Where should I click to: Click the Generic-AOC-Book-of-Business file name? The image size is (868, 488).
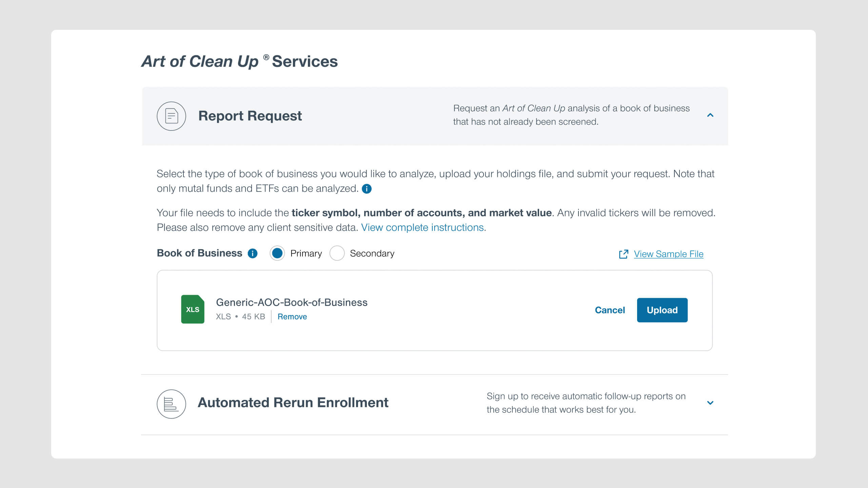[292, 302]
